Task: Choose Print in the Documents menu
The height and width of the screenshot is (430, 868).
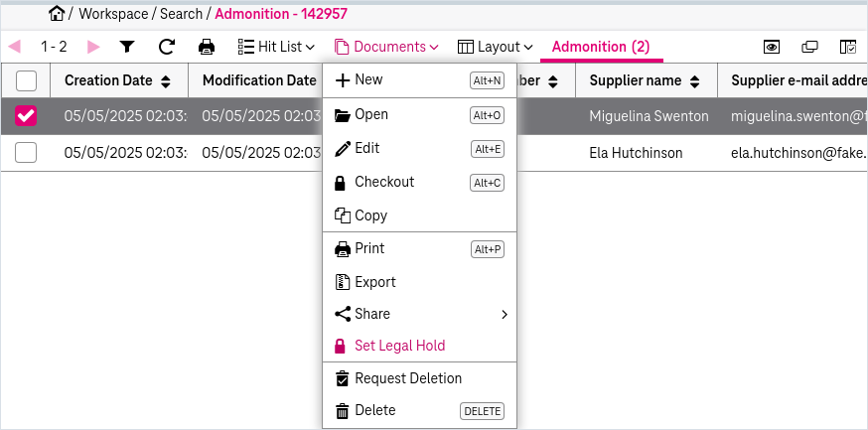Action: [x=420, y=249]
